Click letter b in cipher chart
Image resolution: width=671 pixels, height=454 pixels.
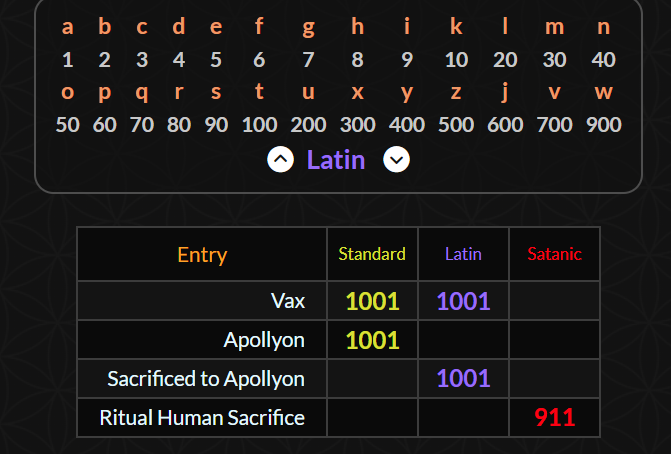coord(105,26)
